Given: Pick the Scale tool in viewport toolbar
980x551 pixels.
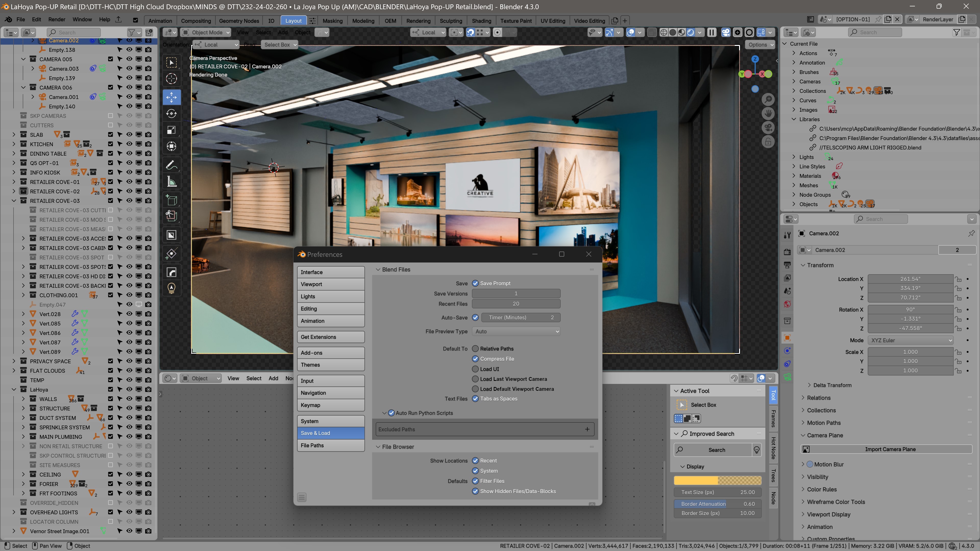Looking at the screenshot, I should coord(171,130).
